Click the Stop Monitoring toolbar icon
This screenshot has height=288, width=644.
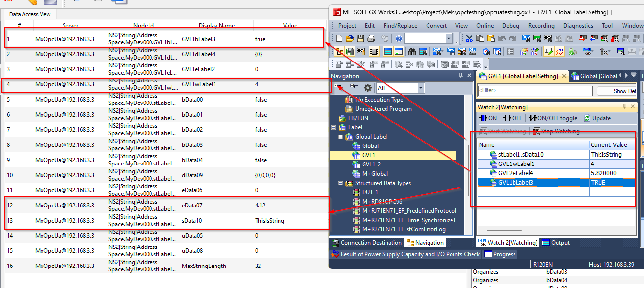click(x=615, y=38)
